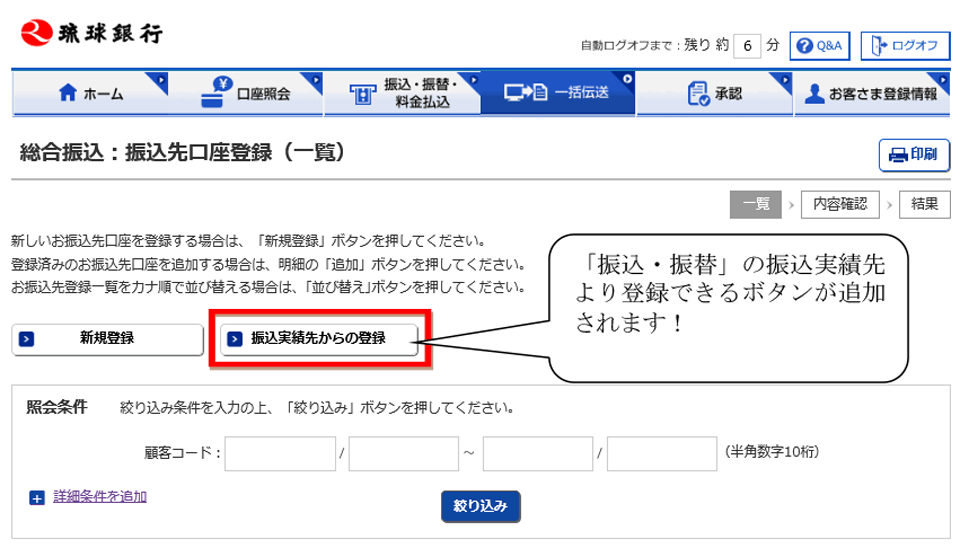Viewport: 960px width, 548px height.
Task: Open the 詳細条件を追加 link
Action: tap(99, 497)
